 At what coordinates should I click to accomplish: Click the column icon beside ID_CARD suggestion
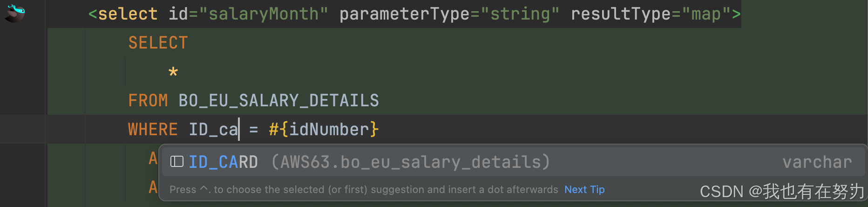[177, 162]
